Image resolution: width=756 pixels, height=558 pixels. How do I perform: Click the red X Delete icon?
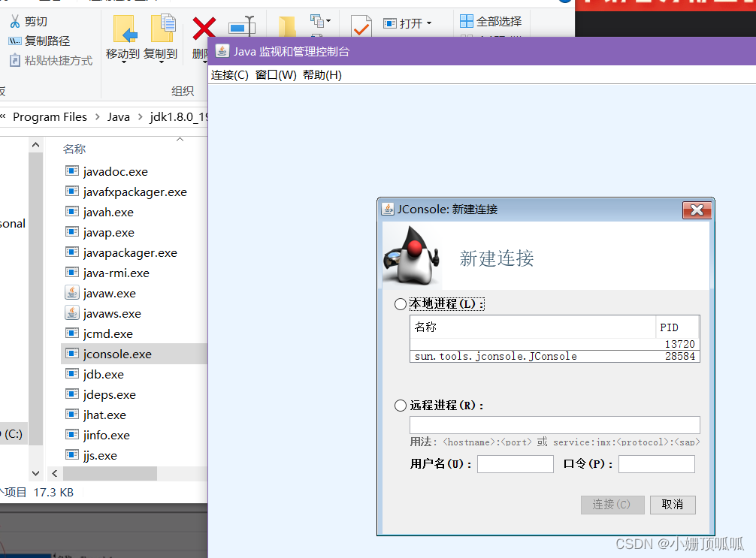coord(204,29)
